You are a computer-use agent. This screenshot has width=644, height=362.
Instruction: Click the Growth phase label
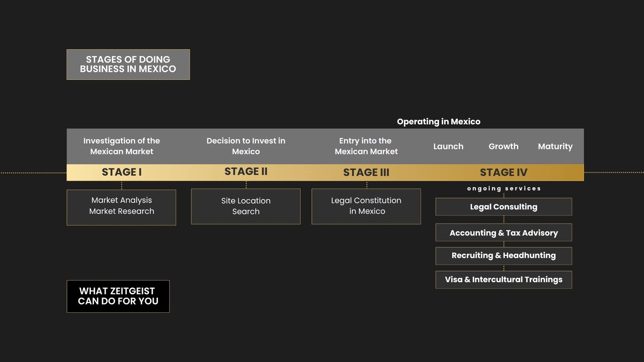504,146
